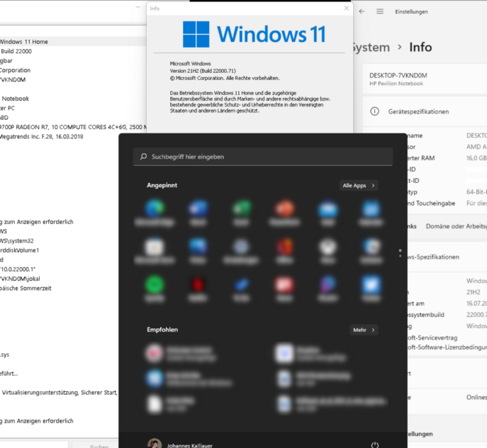This screenshot has height=448, width=487.
Task: Minimize the system information window
Action: (x=138, y=7)
